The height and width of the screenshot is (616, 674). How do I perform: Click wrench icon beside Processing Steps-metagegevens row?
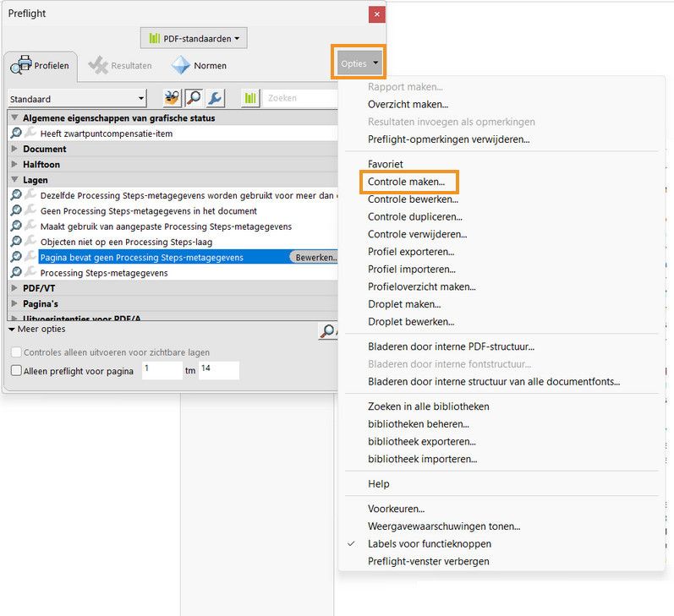click(30, 271)
